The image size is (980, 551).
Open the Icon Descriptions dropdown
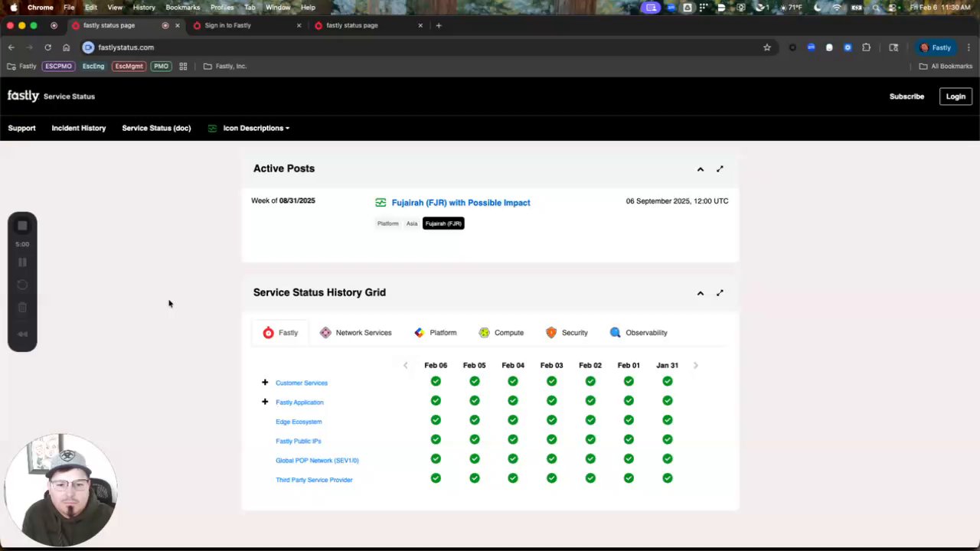(256, 128)
